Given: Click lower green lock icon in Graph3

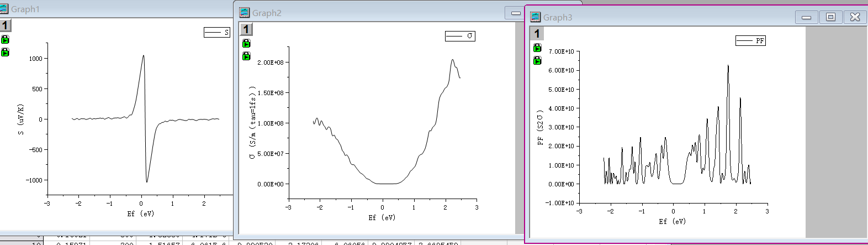Looking at the screenshot, I should click(537, 60).
